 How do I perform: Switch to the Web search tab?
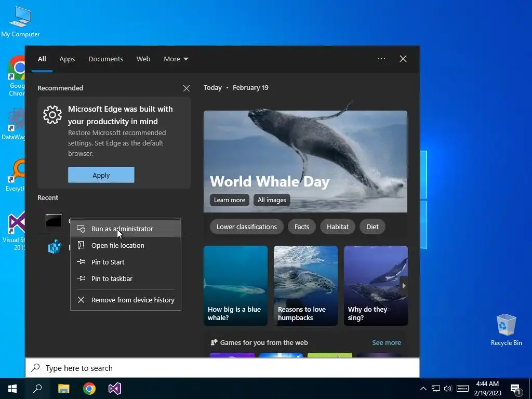pos(143,59)
